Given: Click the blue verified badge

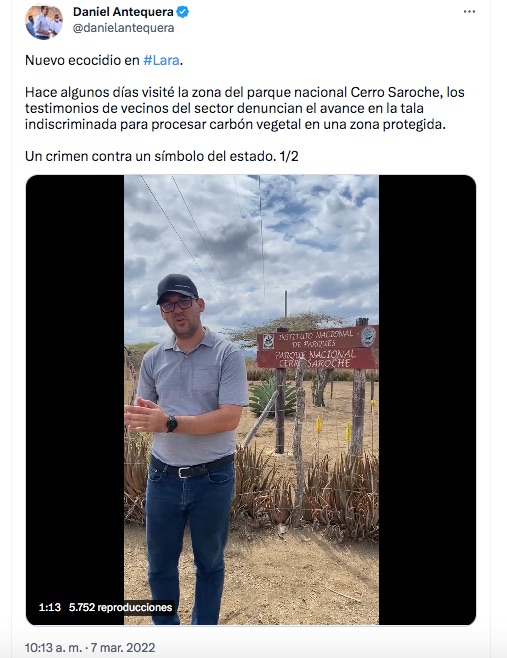Looking at the screenshot, I should tap(183, 12).
